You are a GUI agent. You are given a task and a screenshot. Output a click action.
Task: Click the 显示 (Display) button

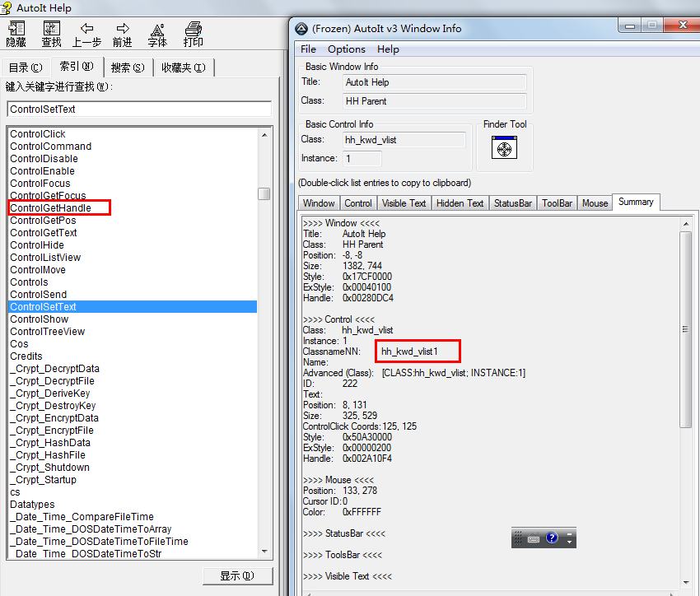pos(237,576)
